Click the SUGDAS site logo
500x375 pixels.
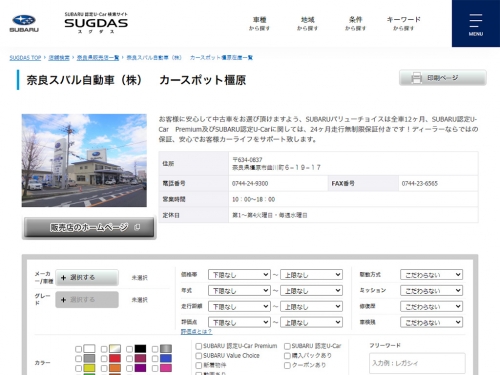[96, 23]
